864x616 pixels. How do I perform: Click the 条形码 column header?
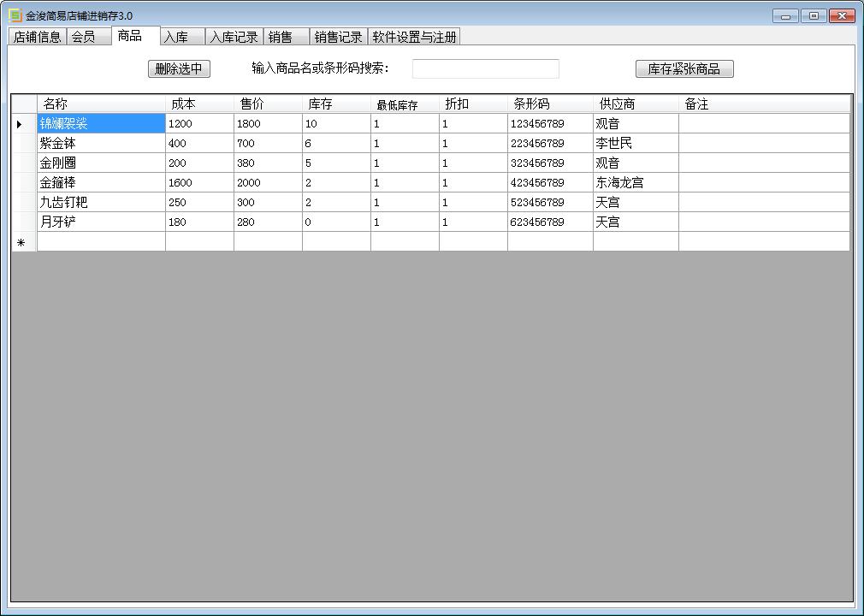pos(550,104)
